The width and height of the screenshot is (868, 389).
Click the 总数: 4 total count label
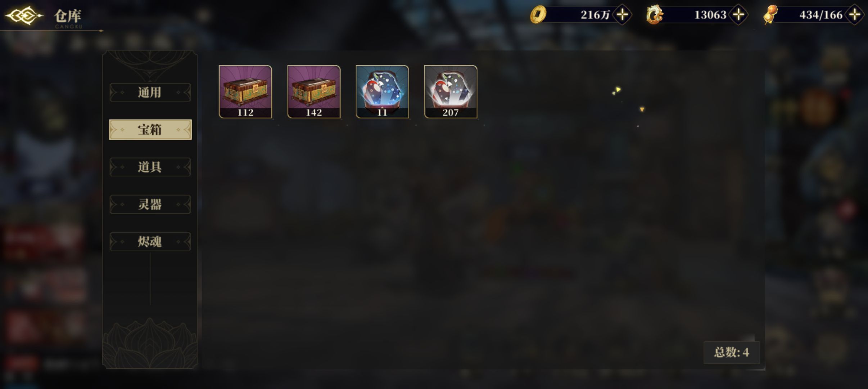(732, 352)
